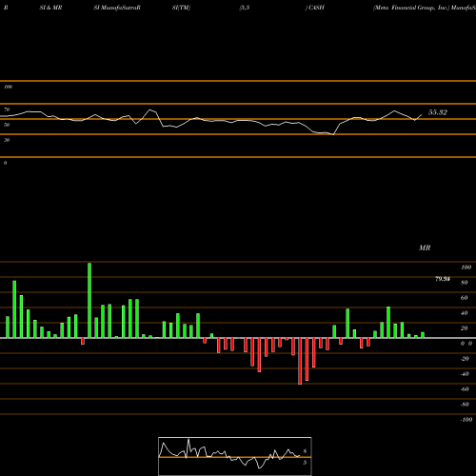The height and width of the screenshot is (476, 476).
Task: Click the MR heading above the histogram
Action: tap(425, 248)
